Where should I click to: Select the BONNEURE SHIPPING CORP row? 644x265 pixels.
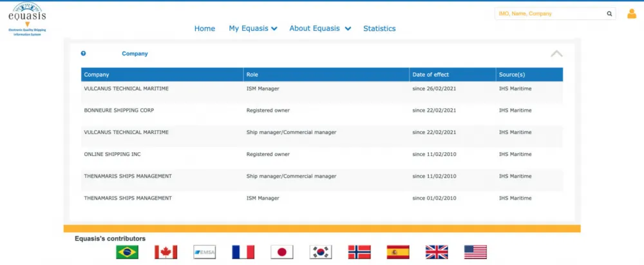(x=322, y=110)
